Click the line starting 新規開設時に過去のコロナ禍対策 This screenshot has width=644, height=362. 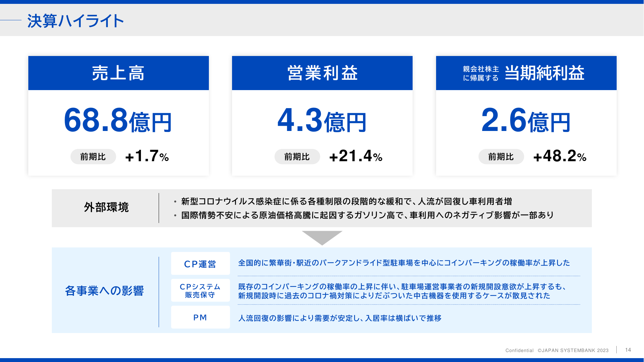click(x=394, y=295)
